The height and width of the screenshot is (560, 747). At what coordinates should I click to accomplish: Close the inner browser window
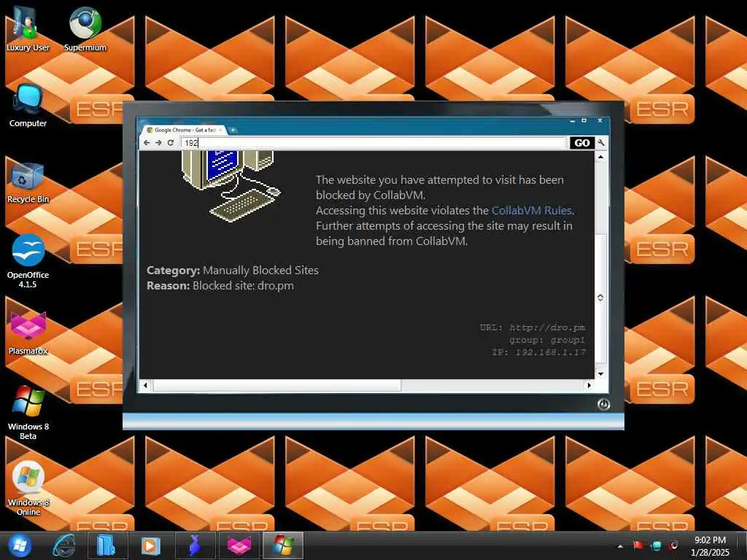point(600,121)
